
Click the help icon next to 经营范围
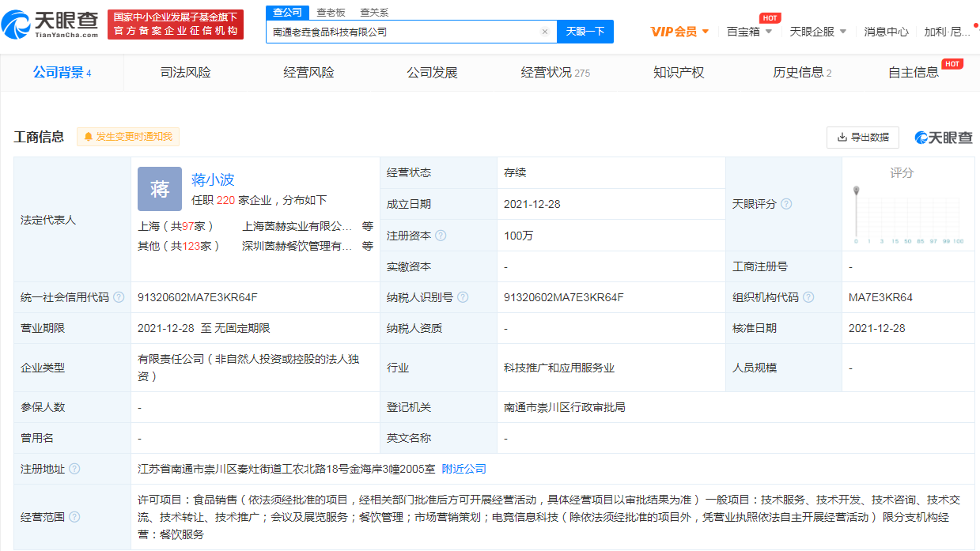74,517
